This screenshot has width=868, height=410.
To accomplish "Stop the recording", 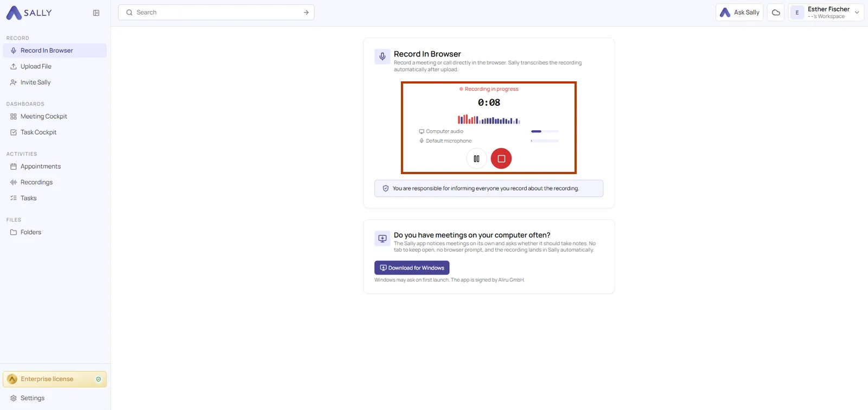I will click(x=501, y=159).
